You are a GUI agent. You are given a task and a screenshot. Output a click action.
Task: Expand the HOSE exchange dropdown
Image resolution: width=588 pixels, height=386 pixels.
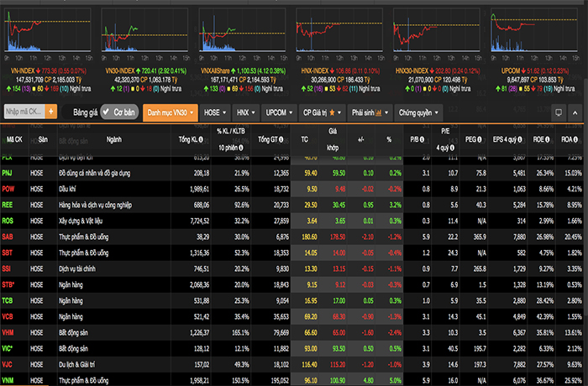(215, 111)
